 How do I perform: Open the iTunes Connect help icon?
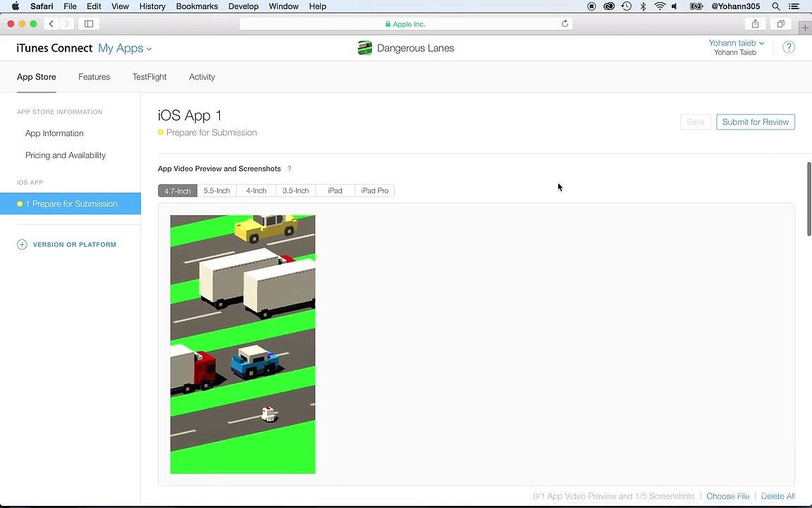789,47
